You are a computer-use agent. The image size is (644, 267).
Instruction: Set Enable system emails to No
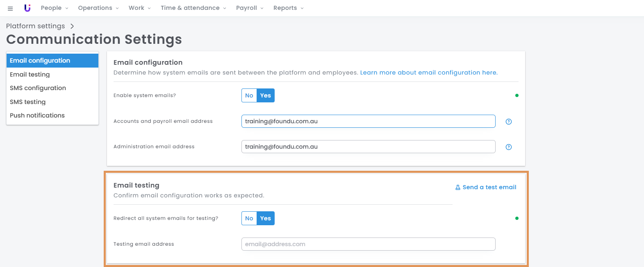249,95
